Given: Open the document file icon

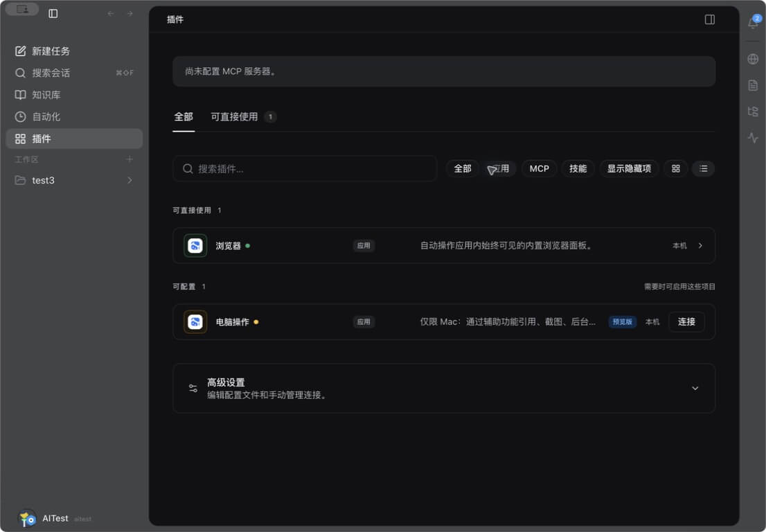Looking at the screenshot, I should click(754, 85).
